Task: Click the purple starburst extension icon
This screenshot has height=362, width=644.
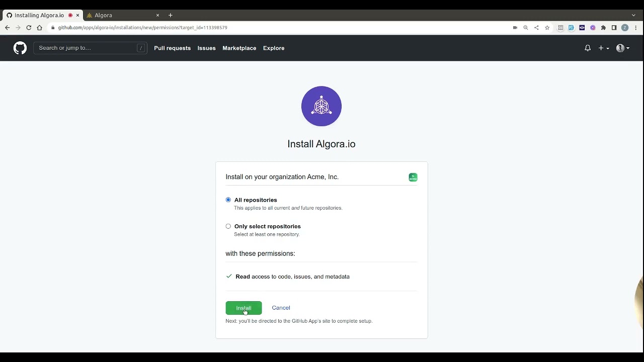Action: (593, 28)
